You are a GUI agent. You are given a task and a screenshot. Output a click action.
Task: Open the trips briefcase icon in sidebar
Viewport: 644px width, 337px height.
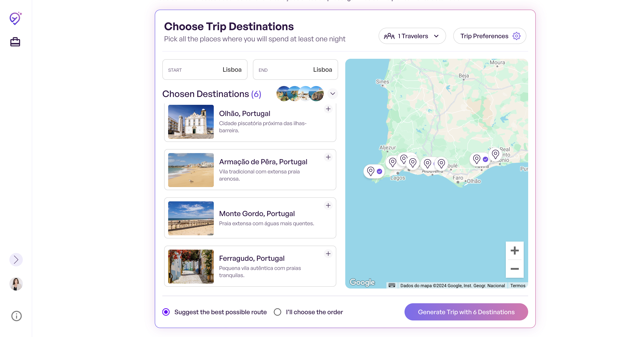(x=15, y=42)
